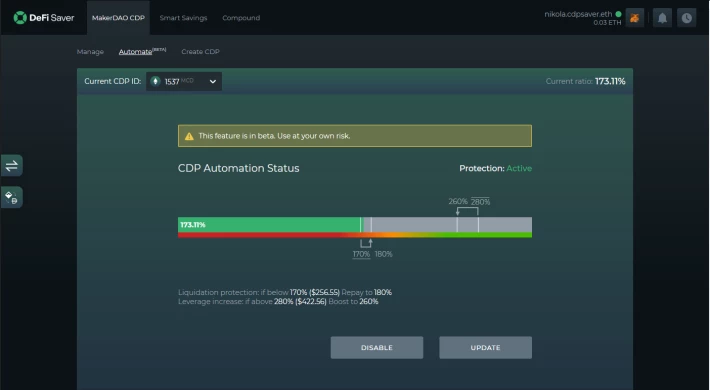This screenshot has width=710, height=390.
Task: Click the Liquidation protection description line
Action: pos(285,292)
